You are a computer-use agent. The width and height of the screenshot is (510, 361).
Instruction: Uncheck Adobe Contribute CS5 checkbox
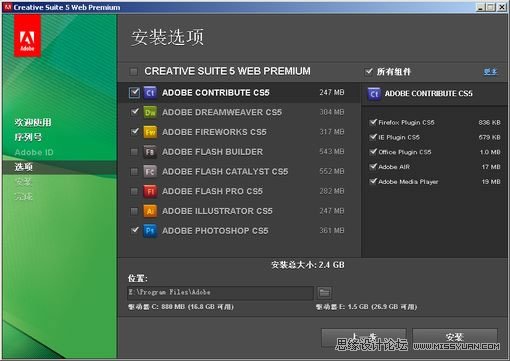tap(135, 92)
